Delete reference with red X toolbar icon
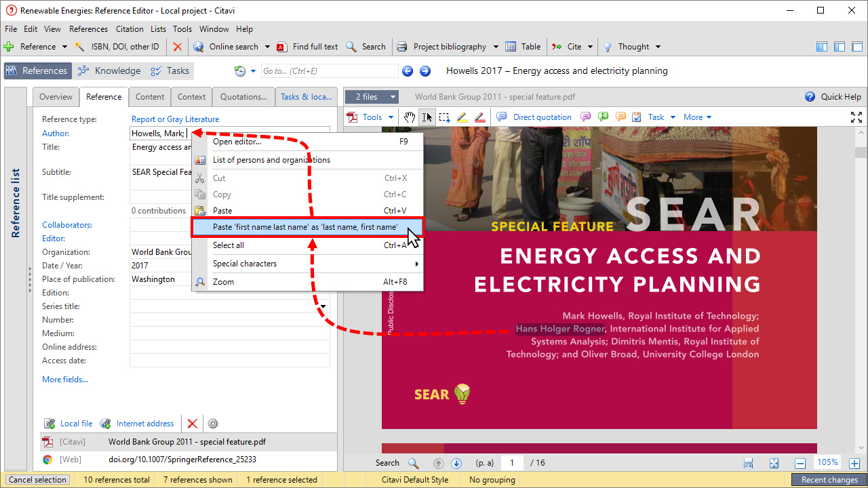 [177, 47]
